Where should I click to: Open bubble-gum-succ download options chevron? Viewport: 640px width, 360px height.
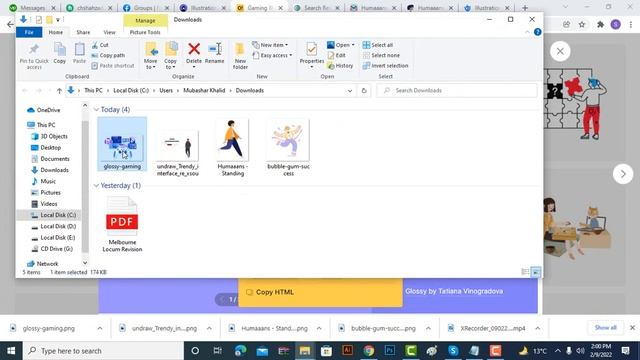coord(428,328)
